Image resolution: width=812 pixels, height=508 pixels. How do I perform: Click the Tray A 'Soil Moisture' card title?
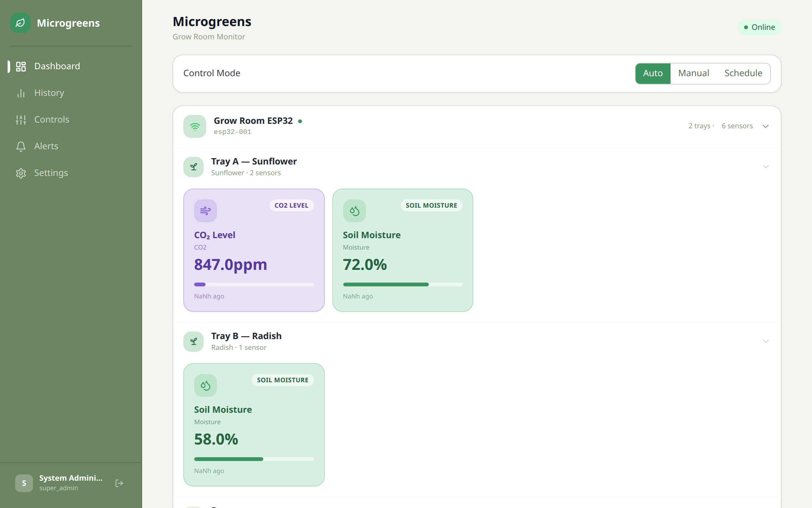372,235
